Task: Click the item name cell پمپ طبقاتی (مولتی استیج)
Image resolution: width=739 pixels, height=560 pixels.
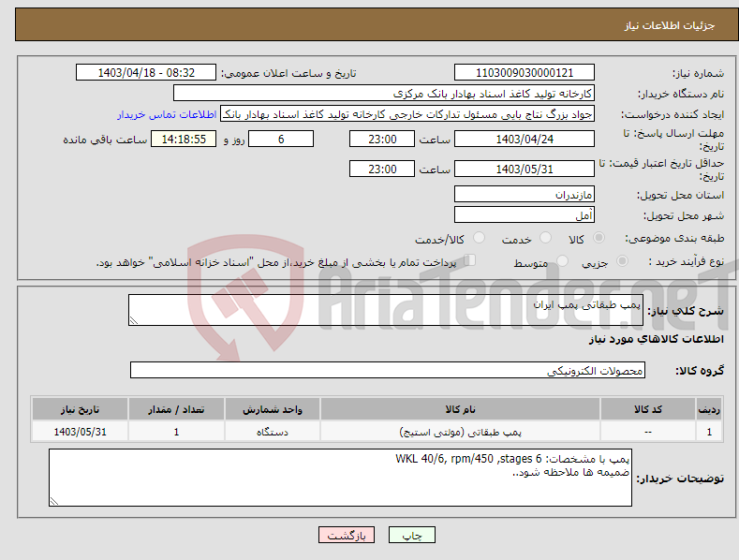Action: [461, 432]
